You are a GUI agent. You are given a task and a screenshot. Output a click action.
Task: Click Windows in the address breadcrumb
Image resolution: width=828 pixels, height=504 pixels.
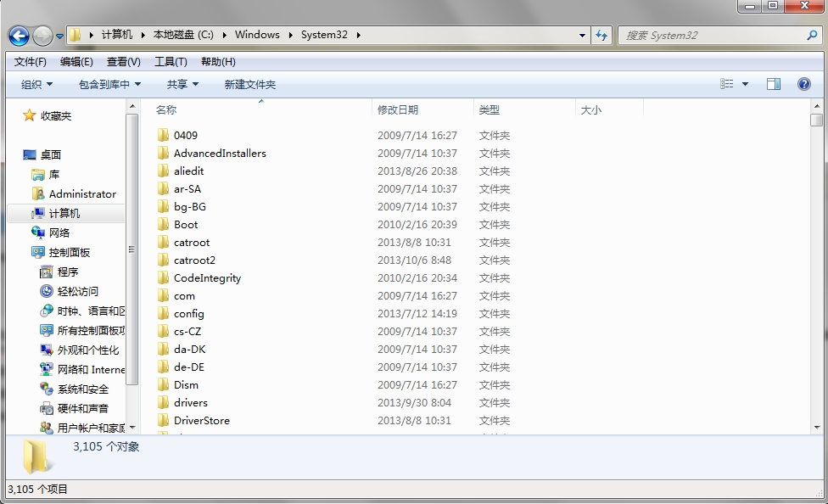[257, 35]
